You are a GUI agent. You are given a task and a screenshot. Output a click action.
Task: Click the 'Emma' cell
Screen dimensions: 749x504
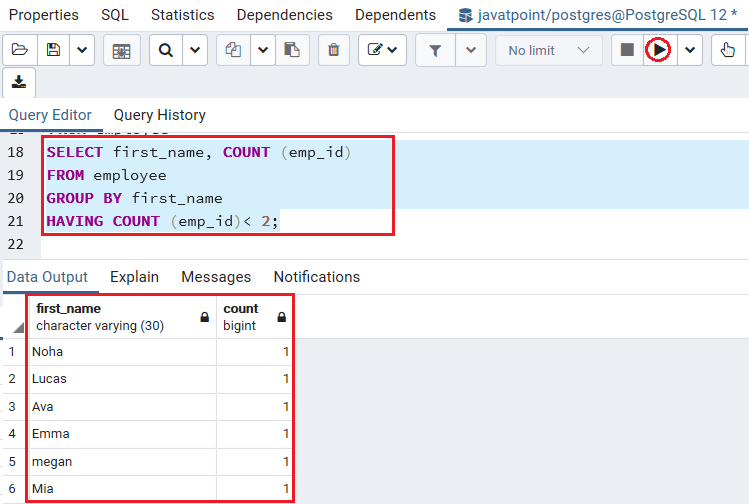coord(122,434)
